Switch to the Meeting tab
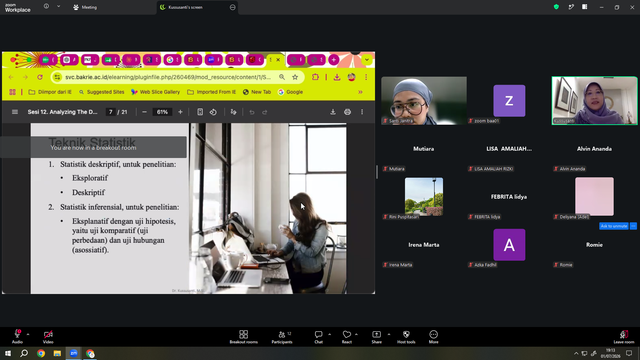The width and height of the screenshot is (640, 360). coord(85,7)
